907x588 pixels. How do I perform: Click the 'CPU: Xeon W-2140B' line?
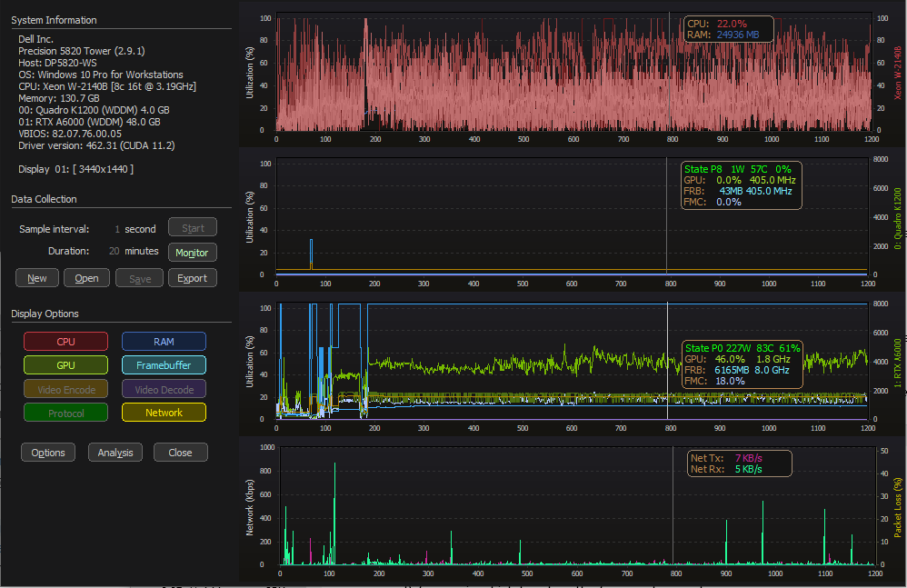[x=107, y=86]
